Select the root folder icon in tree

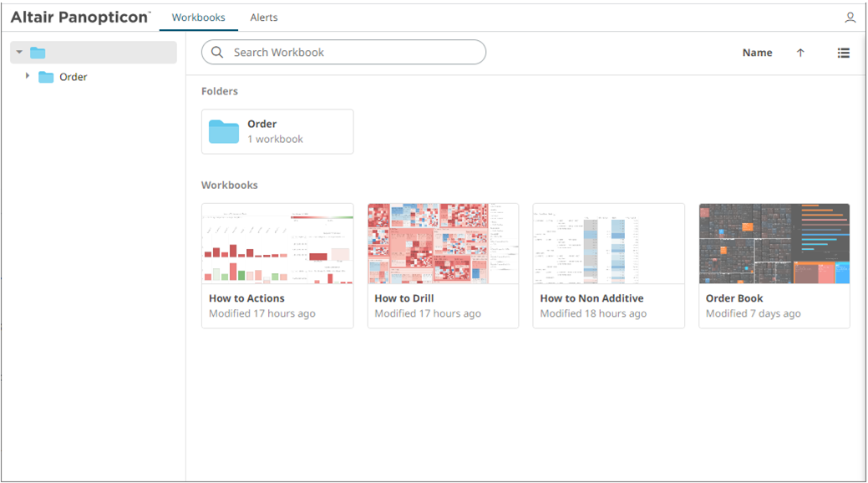[x=38, y=53]
